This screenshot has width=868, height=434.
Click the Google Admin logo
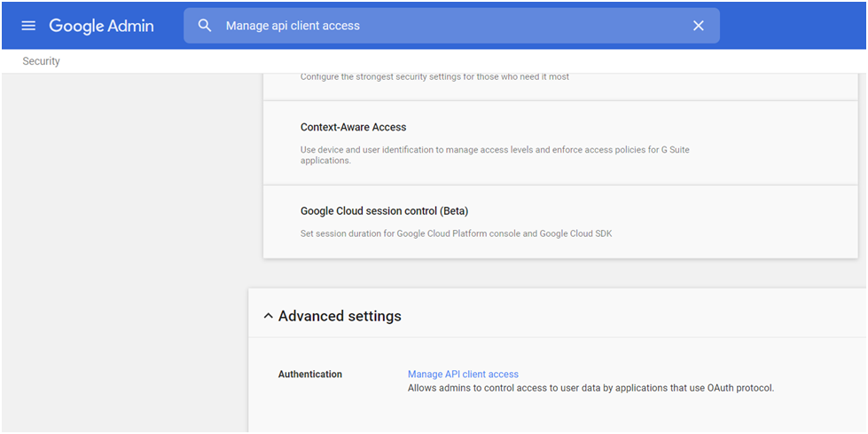pyautogui.click(x=101, y=26)
